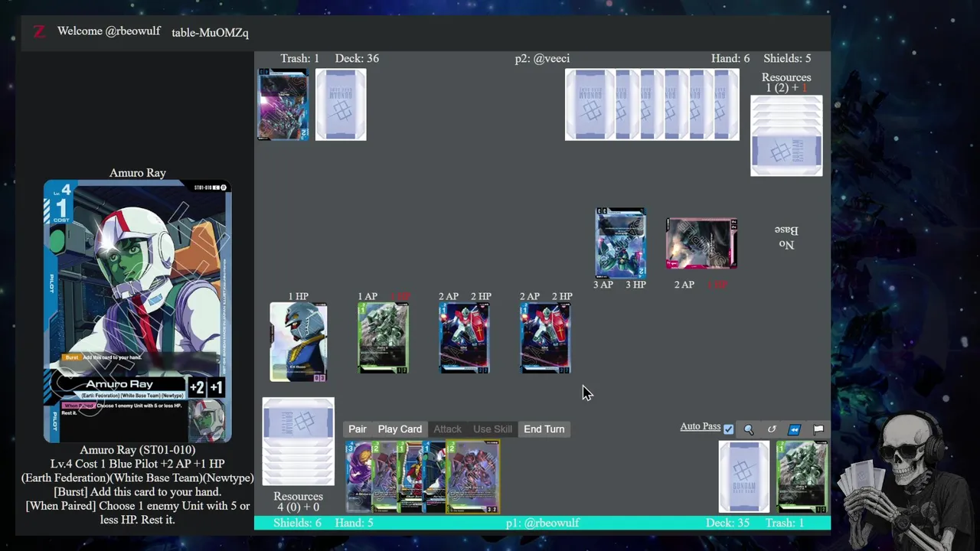Click the 'Amuro Ray (ST01-010)' description line

[x=138, y=450]
